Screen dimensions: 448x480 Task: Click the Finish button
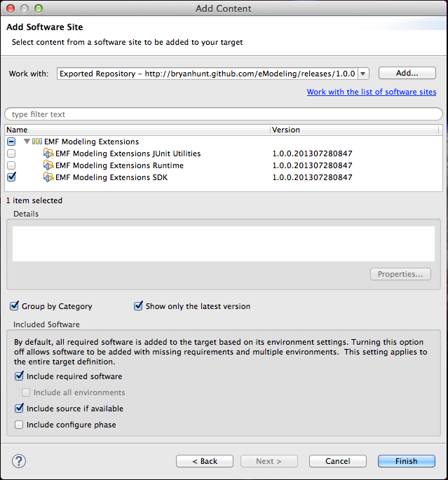tap(407, 461)
